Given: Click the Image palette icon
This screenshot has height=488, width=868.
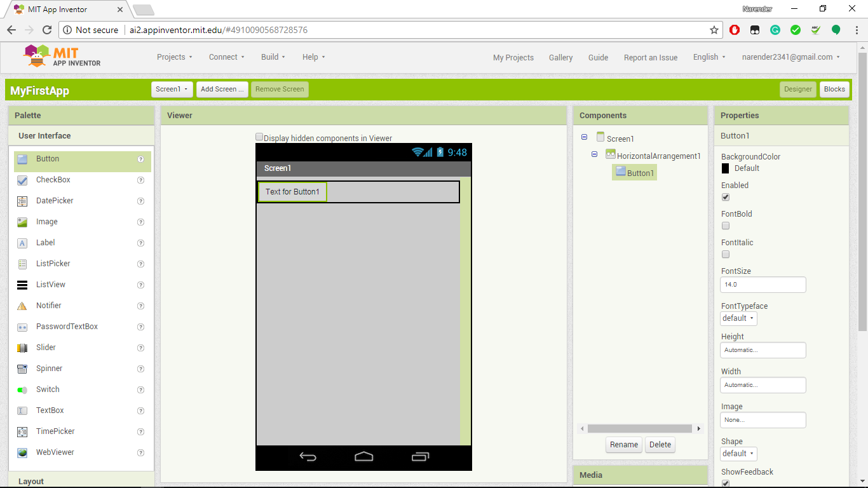Looking at the screenshot, I should pyautogui.click(x=22, y=222).
